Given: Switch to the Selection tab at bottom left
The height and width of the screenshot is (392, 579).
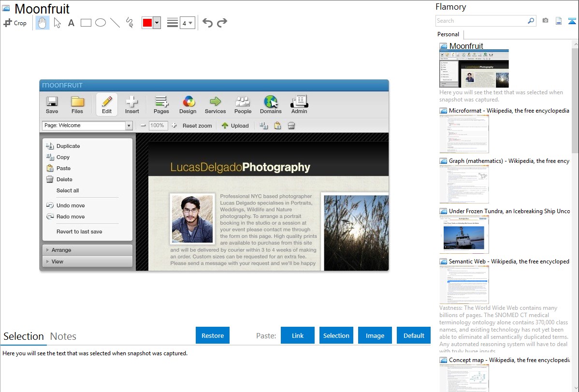Looking at the screenshot, I should point(24,336).
